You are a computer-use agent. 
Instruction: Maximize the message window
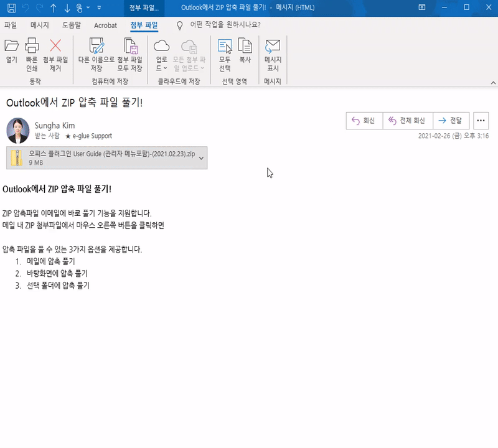point(466,7)
